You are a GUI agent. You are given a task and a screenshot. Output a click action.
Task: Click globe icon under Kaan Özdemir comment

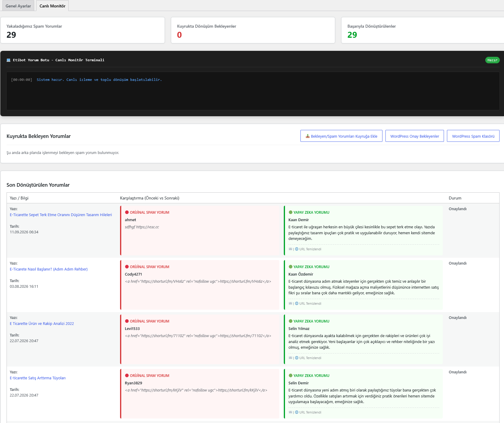tap(297, 304)
